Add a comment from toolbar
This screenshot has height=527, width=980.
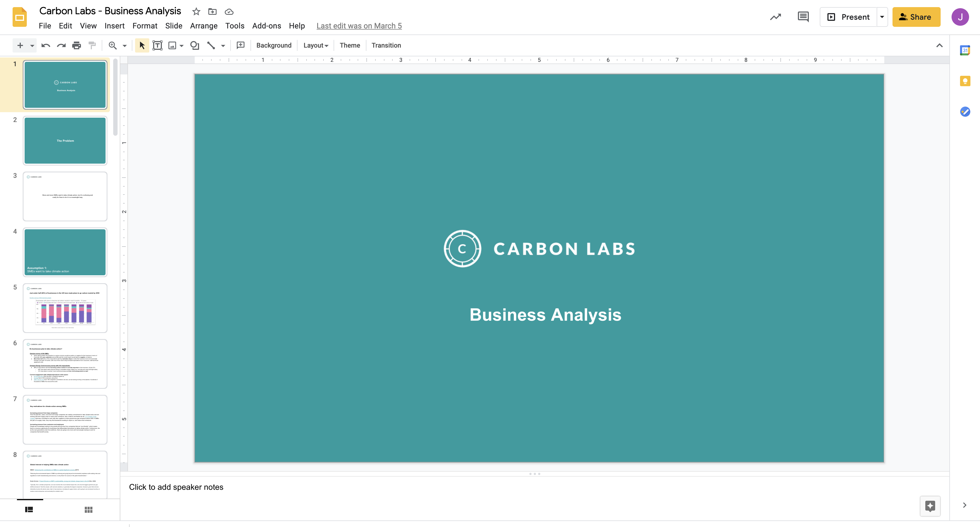(240, 45)
